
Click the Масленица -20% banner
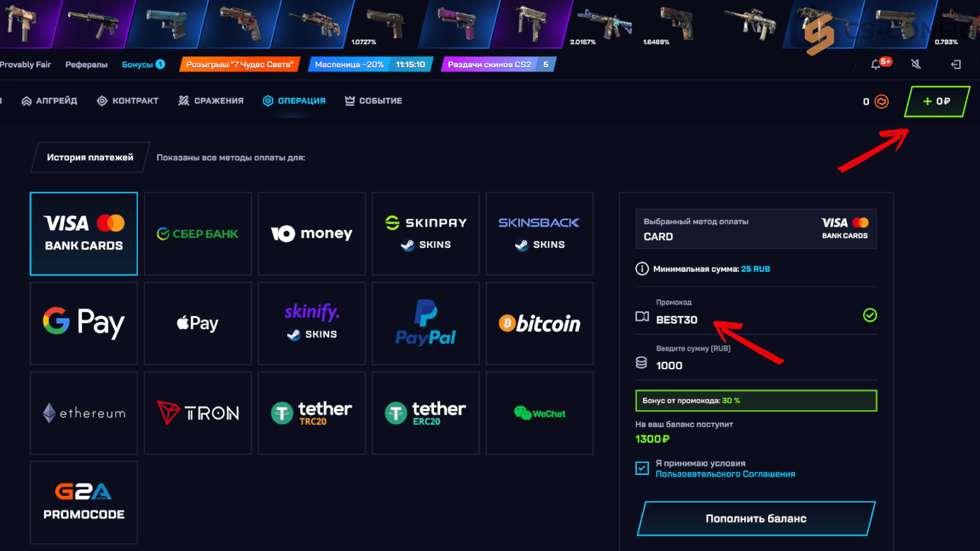tap(371, 64)
